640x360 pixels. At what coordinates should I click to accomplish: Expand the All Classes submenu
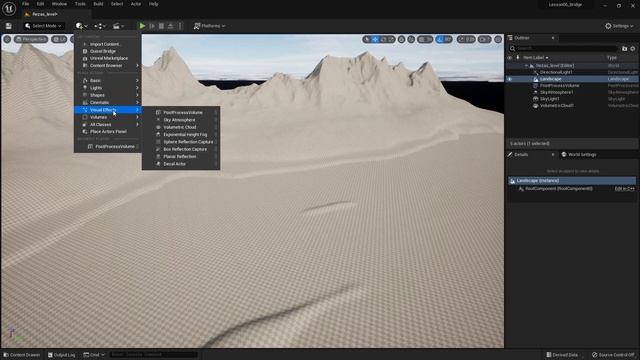(108, 124)
